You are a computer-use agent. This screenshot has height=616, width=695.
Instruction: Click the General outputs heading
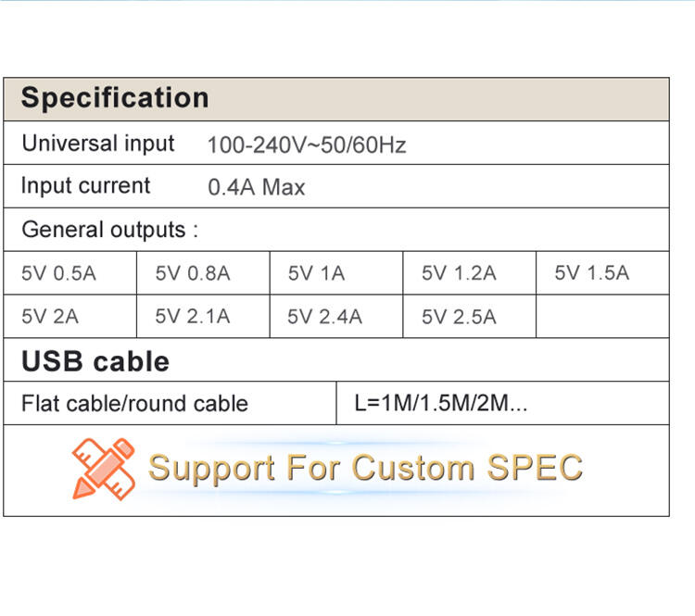pos(110,230)
